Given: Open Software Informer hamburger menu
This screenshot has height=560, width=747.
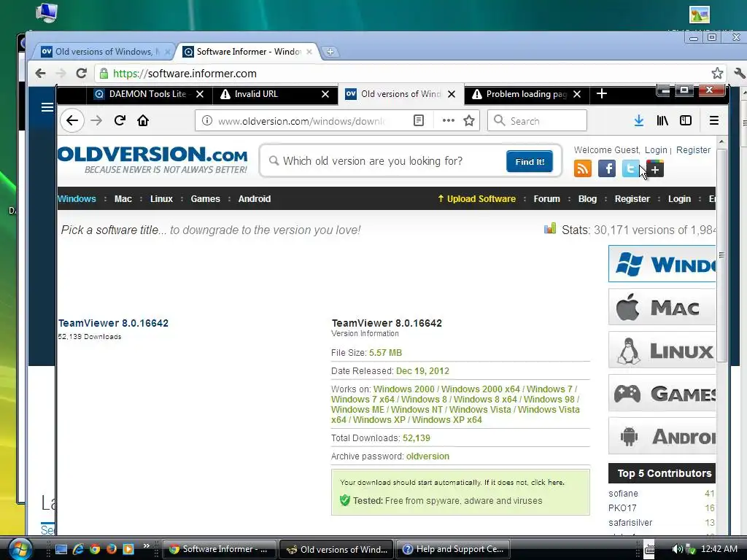Looking at the screenshot, I should tap(47, 107).
